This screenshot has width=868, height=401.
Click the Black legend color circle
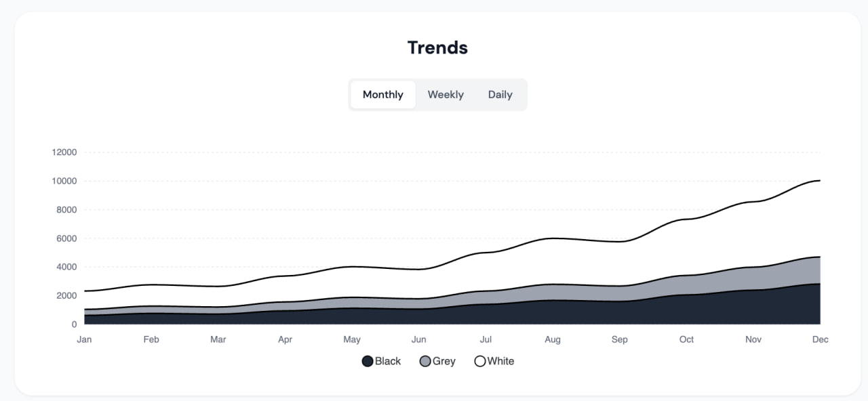coord(368,361)
